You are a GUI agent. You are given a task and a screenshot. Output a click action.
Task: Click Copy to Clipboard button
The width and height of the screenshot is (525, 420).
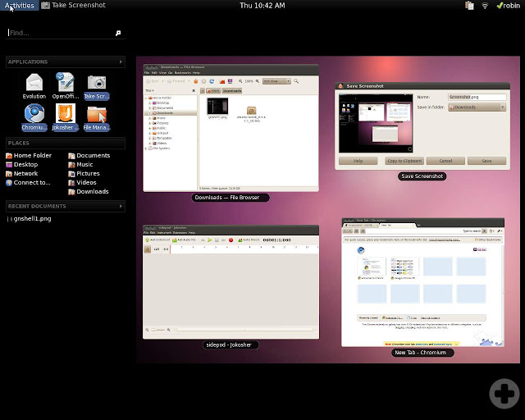[404, 161]
